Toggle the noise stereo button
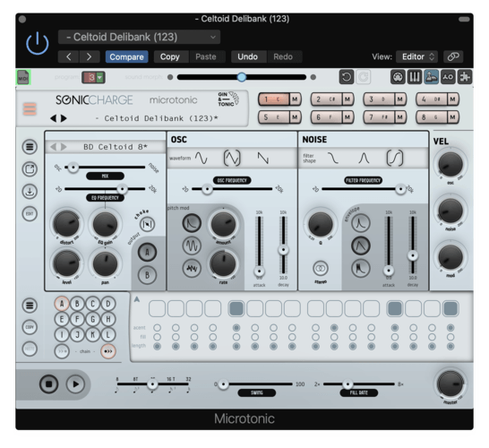 click(x=321, y=268)
